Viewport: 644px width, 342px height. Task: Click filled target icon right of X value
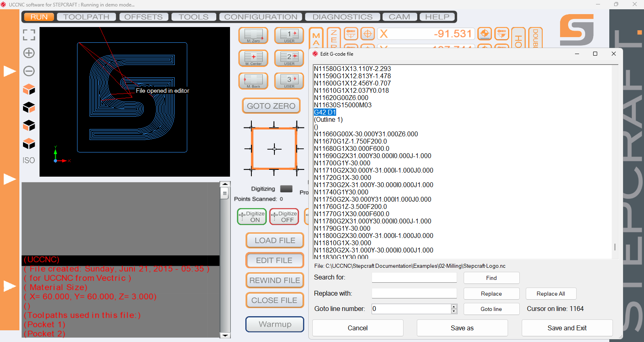tap(485, 33)
